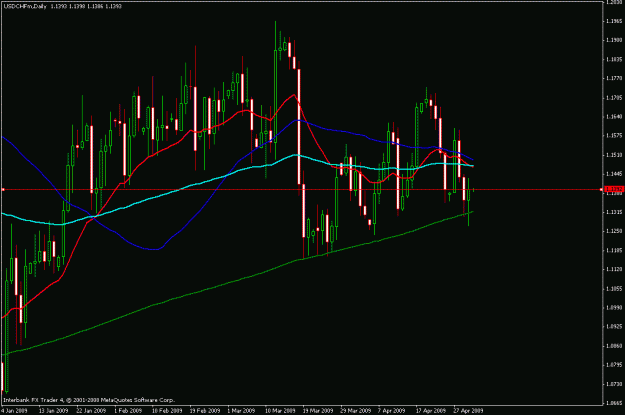Select the 27 Apr 2009 date label
This screenshot has width=625, height=415.
[x=469, y=410]
